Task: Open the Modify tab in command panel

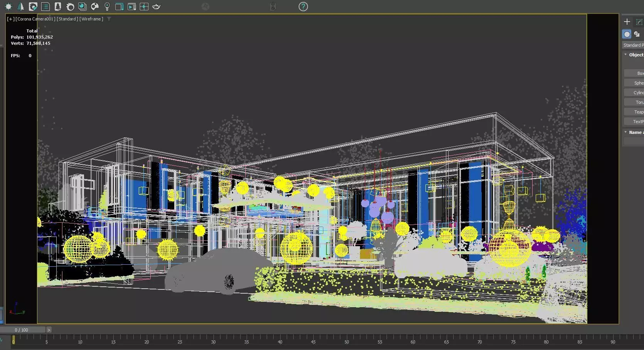Action: point(639,22)
